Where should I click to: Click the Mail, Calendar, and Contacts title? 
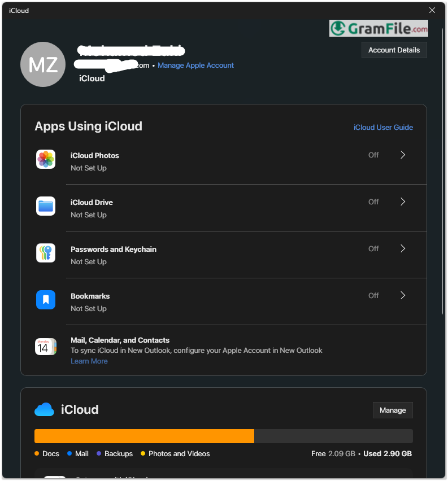click(x=120, y=340)
